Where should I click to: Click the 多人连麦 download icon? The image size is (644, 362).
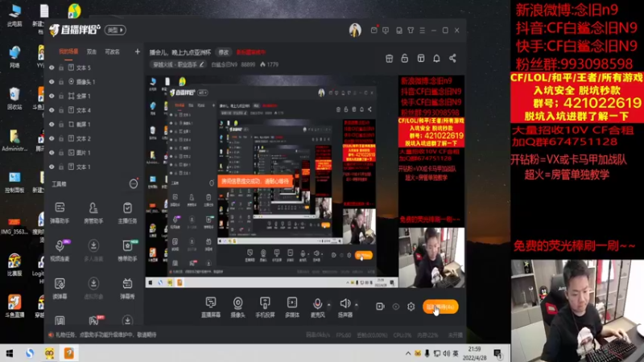coord(93,246)
